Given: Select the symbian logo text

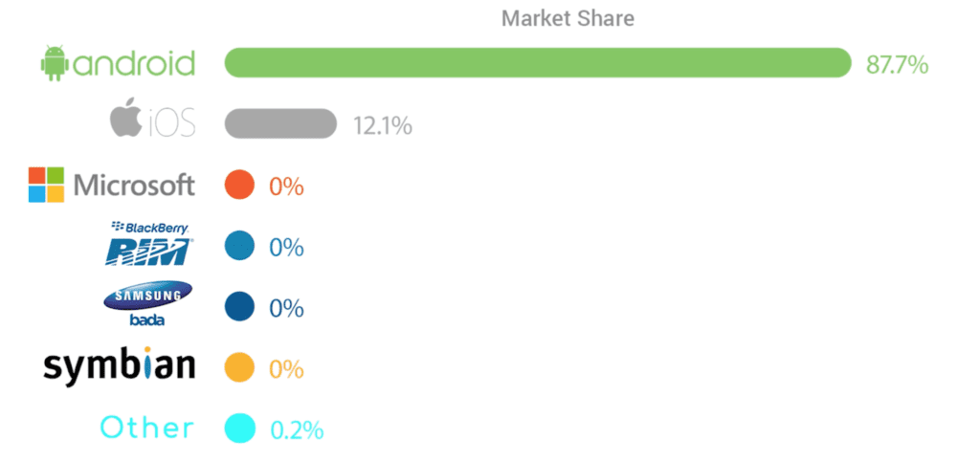Looking at the screenshot, I should click(x=119, y=365).
